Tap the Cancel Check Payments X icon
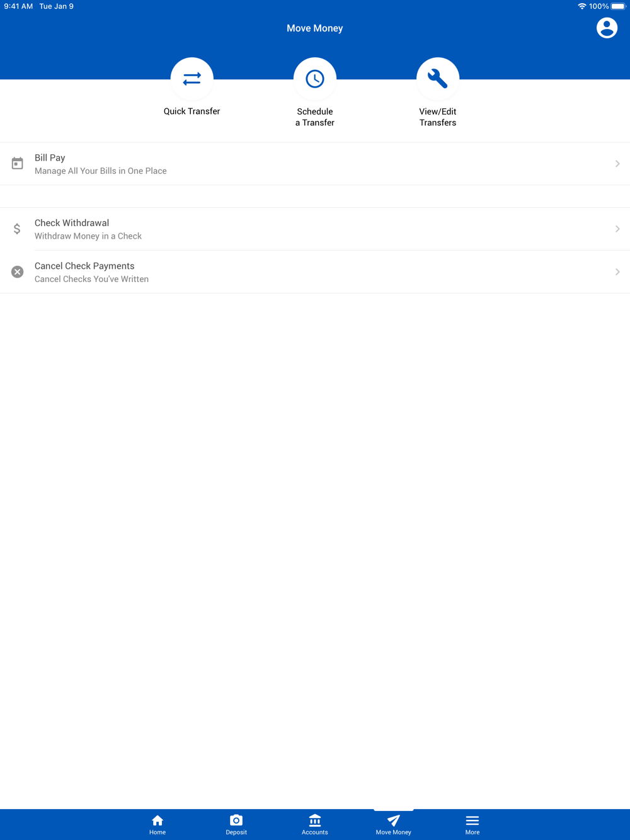The image size is (630, 840). pyautogui.click(x=18, y=272)
